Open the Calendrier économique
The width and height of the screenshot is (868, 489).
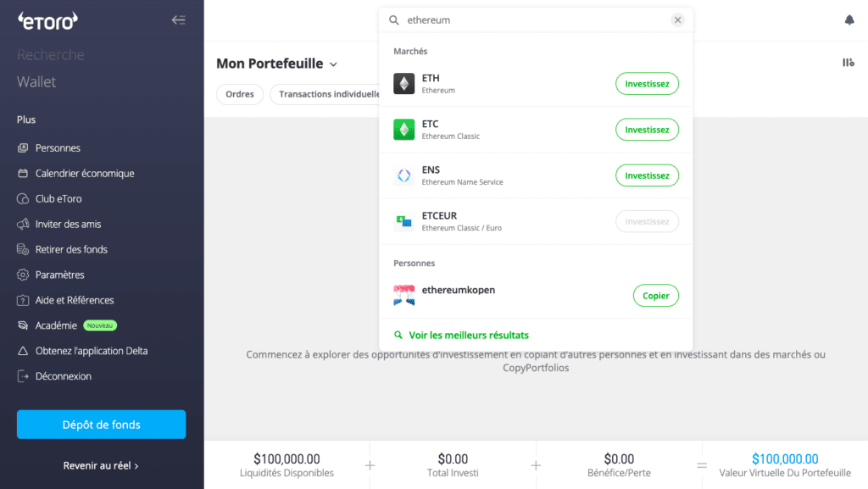(85, 173)
